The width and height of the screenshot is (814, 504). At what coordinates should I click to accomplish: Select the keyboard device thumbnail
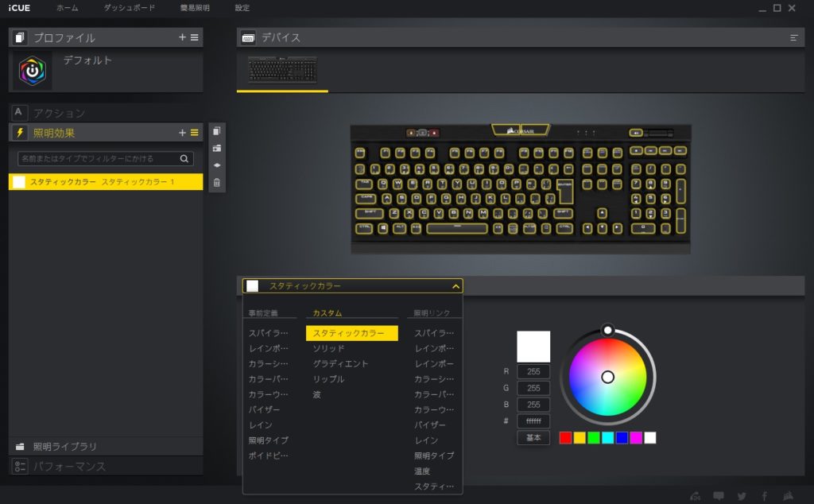pos(282,69)
